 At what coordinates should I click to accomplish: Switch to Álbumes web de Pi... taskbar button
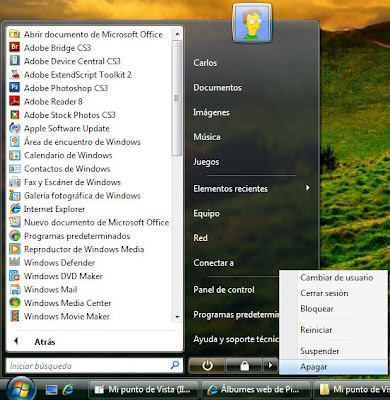click(x=257, y=389)
